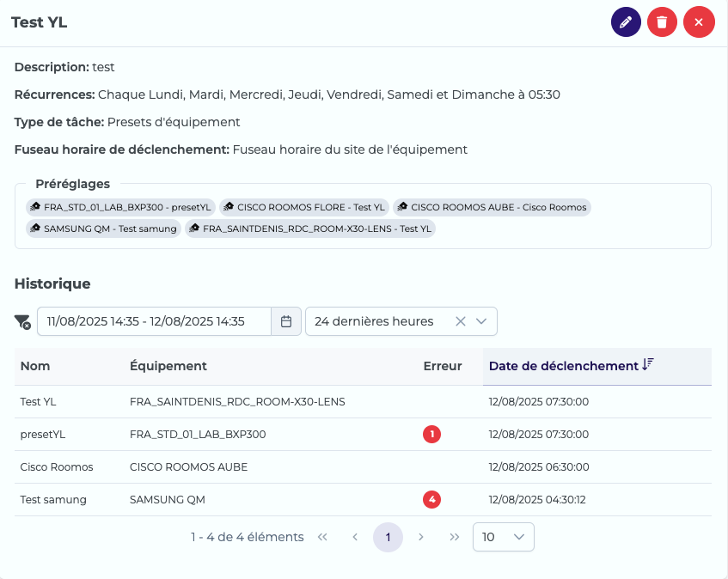Click CISCO ROOMOS AUBE equipment cell
728x579 pixels.
188,467
